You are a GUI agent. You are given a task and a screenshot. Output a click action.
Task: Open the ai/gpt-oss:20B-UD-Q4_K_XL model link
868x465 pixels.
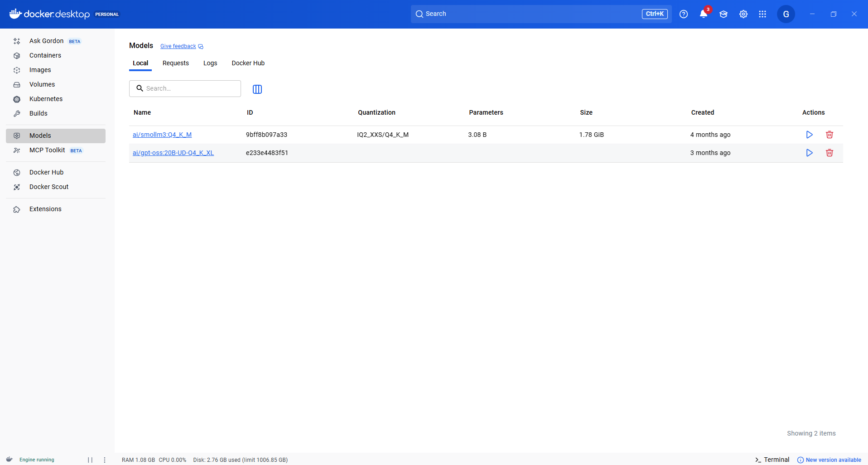[173, 153]
